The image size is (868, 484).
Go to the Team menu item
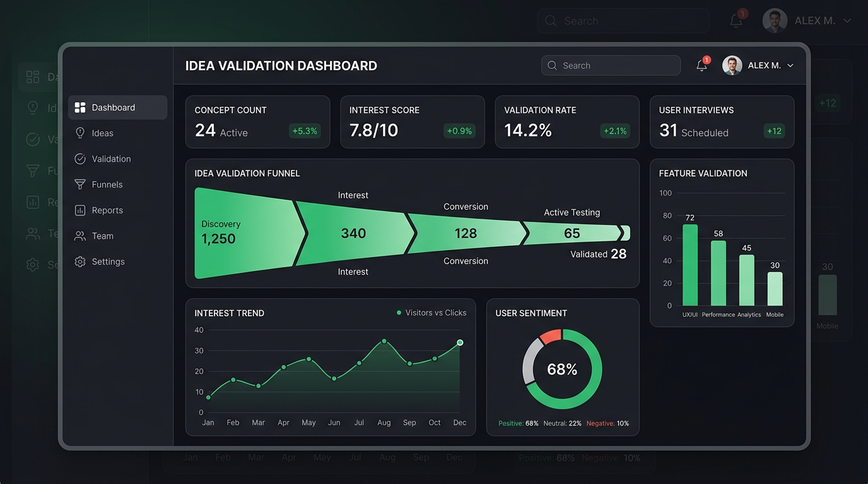(103, 236)
